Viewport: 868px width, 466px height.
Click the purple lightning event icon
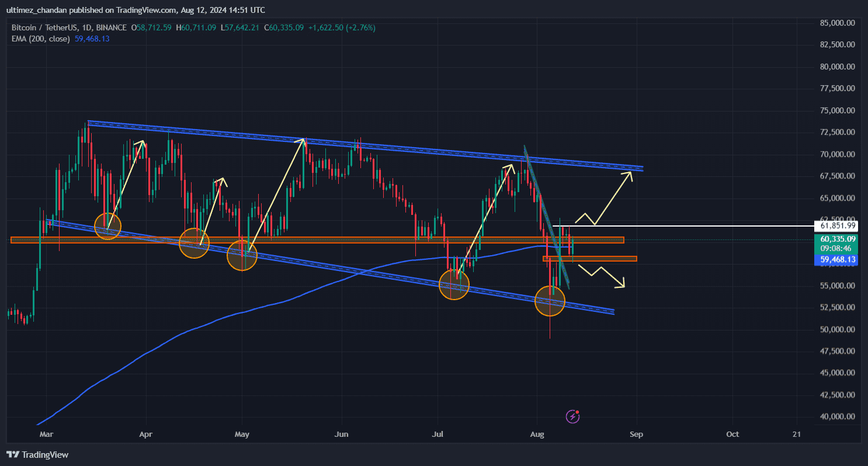coord(573,416)
